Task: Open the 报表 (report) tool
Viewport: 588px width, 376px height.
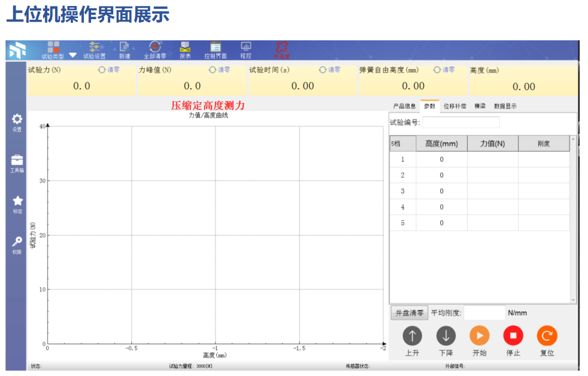Action: pyautogui.click(x=185, y=50)
